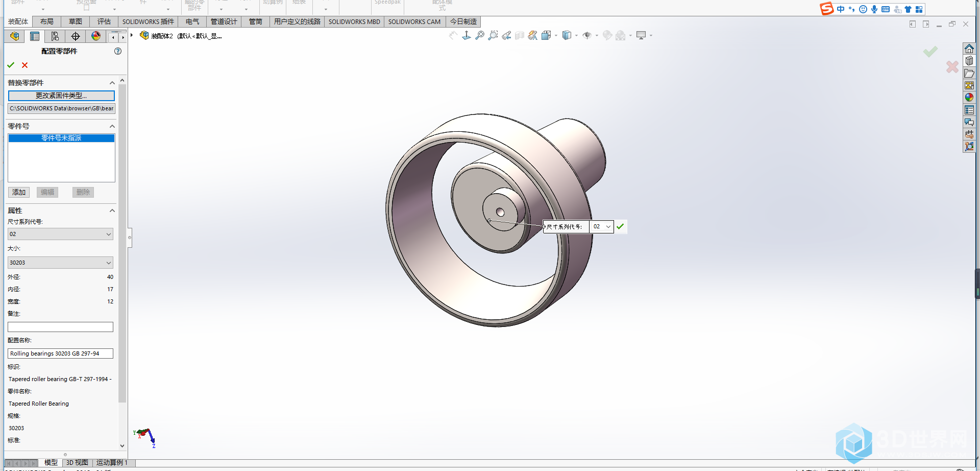Expand the 装配体2 tree flyout arrow
The image size is (980, 471).
pos(132,35)
